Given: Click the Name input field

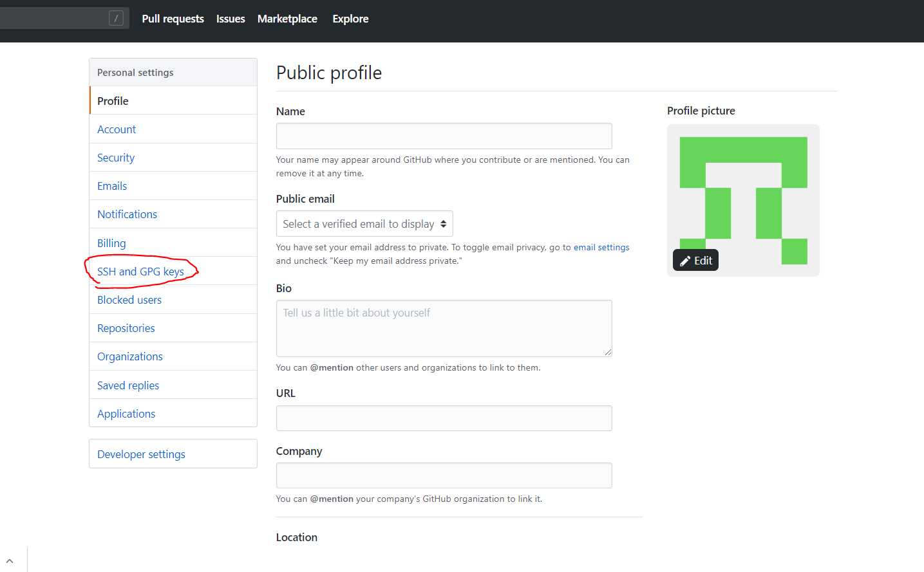Looking at the screenshot, I should 444,136.
